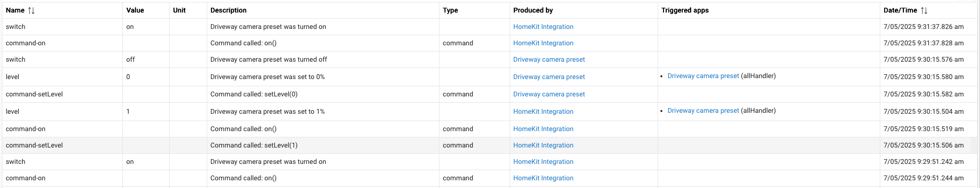Open HomeKit Integration link in level 1 row
This screenshot has width=980, height=188.
pos(543,111)
